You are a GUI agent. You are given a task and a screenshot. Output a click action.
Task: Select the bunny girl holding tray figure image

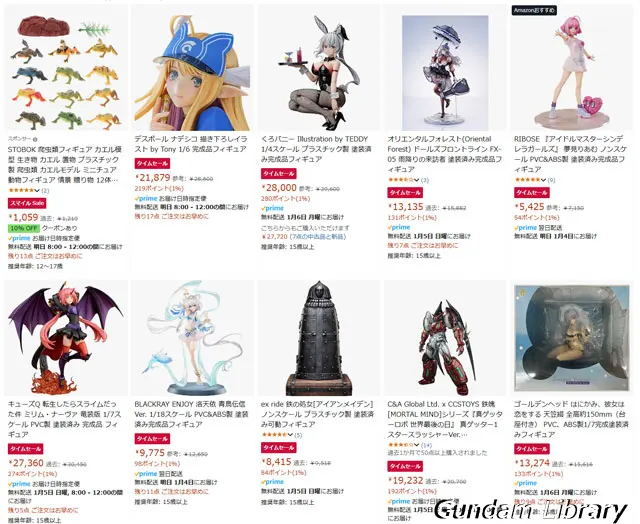(319, 70)
